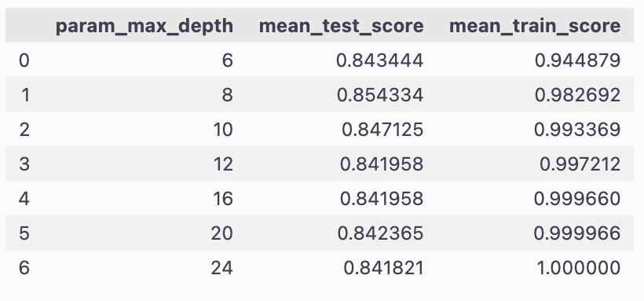
Task: Click test score 0.854334
Action: pos(380,95)
